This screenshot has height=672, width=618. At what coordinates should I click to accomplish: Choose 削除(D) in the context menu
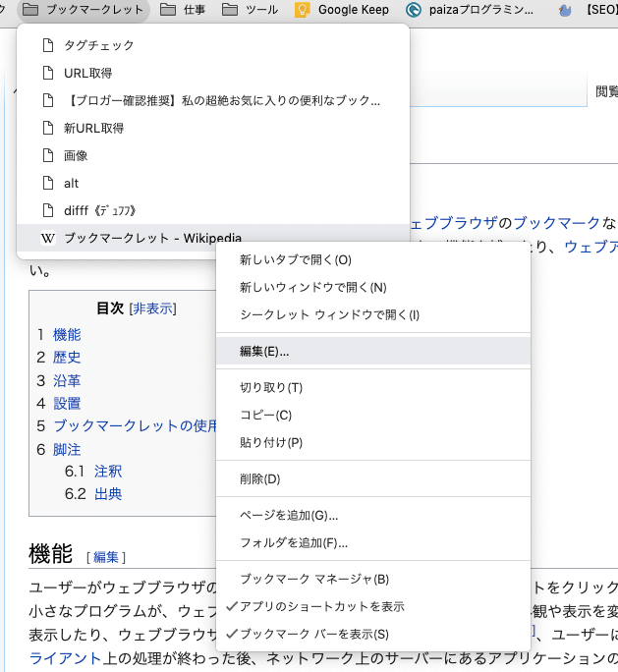tap(260, 478)
